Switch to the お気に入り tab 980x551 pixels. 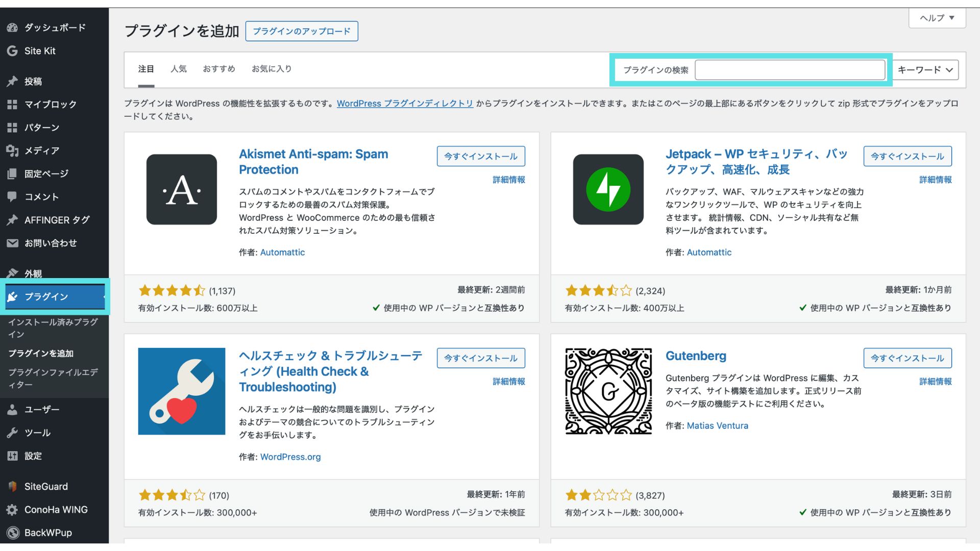pos(272,69)
